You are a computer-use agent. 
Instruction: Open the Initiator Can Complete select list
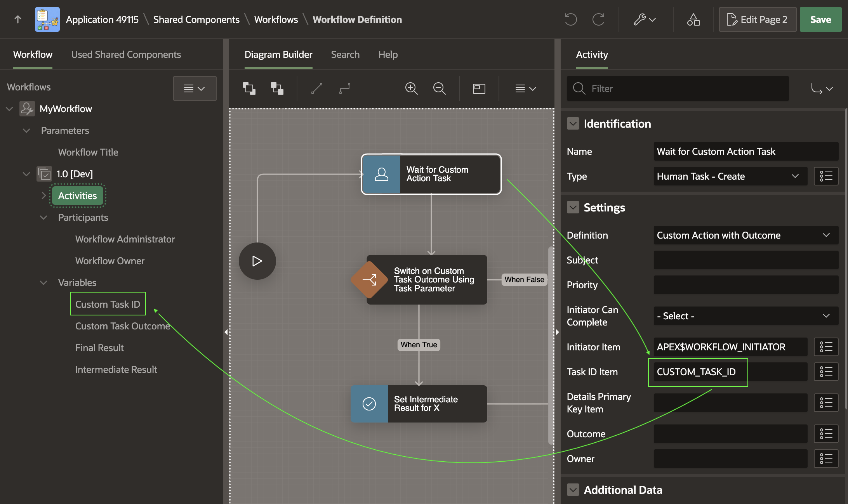coord(745,316)
